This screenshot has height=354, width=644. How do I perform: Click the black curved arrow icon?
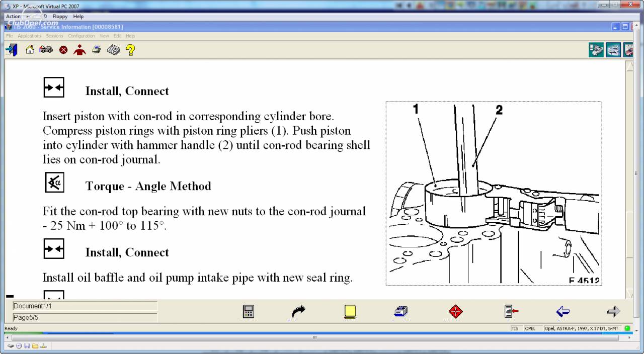(x=298, y=312)
